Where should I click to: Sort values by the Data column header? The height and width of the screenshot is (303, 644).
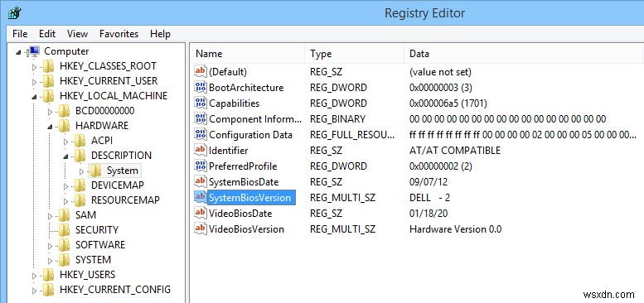coord(524,54)
